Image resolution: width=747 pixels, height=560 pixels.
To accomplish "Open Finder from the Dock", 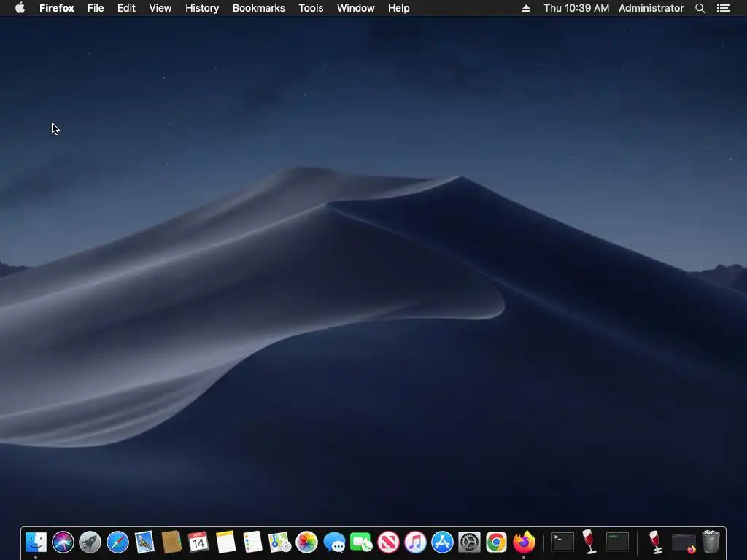I will [x=36, y=542].
